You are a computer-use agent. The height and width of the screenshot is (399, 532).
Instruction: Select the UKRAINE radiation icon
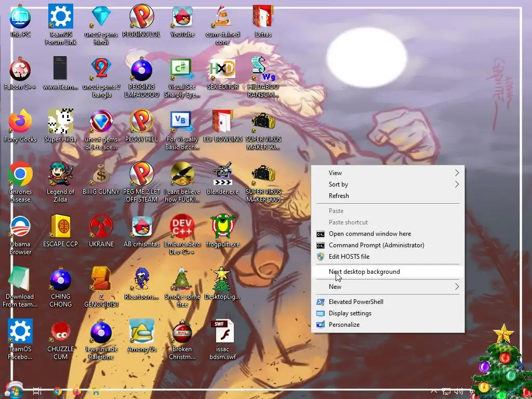pyautogui.click(x=101, y=231)
